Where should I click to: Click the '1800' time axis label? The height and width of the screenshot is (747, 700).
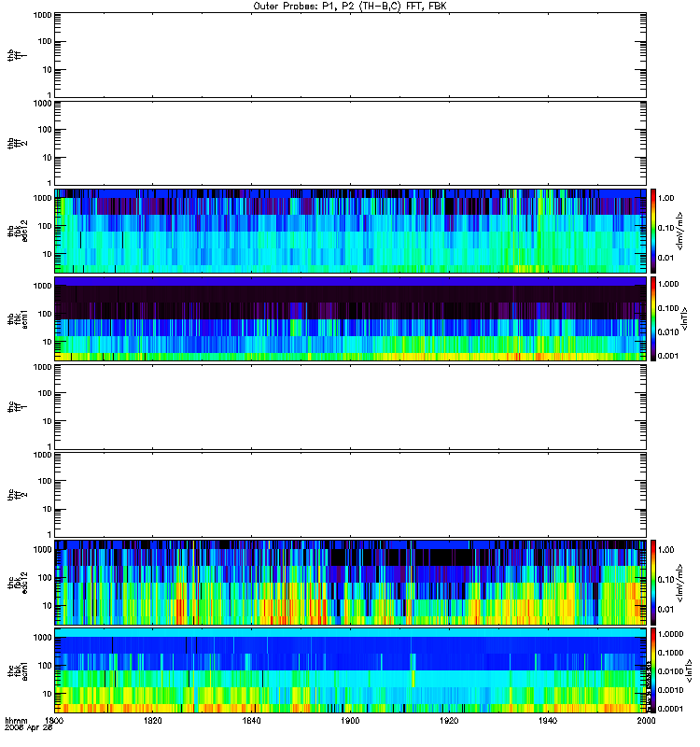[x=54, y=720]
